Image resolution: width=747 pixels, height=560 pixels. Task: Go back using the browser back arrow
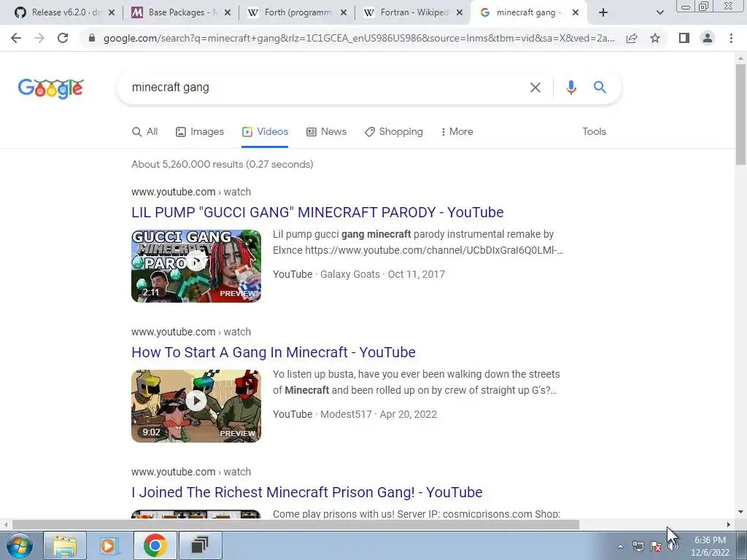pyautogui.click(x=16, y=38)
